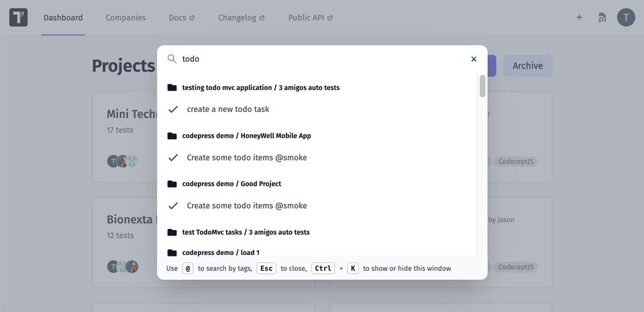
Task: Click checkmark icon beside create a new todo task
Action: tap(173, 109)
